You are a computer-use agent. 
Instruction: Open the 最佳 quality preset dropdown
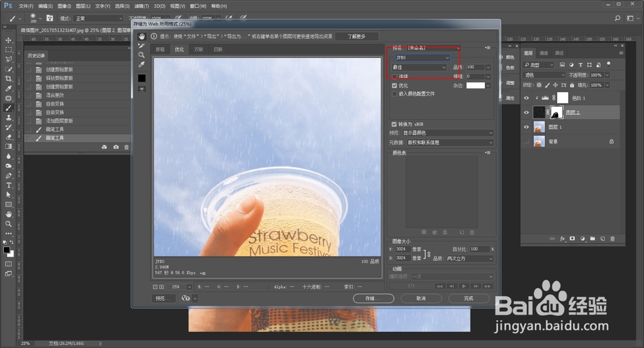click(419, 68)
